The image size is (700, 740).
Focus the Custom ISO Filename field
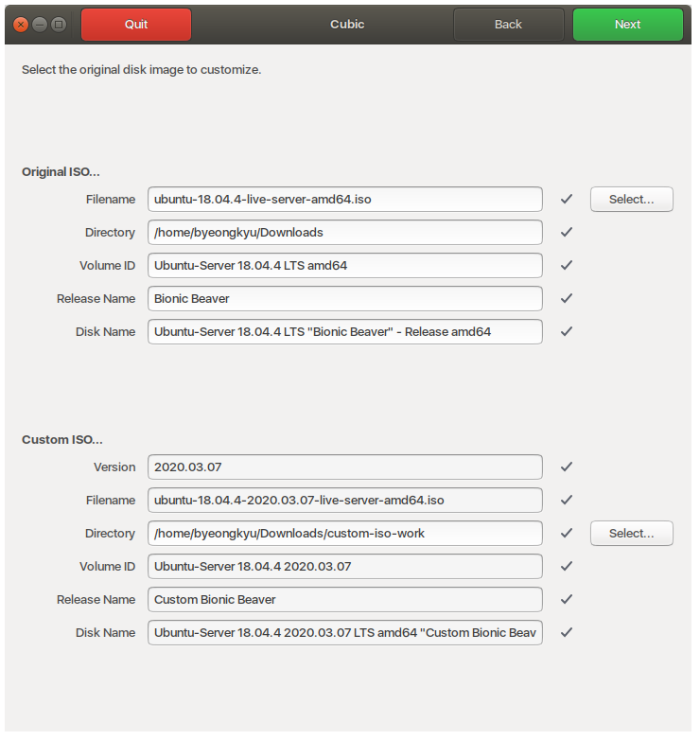coord(345,501)
